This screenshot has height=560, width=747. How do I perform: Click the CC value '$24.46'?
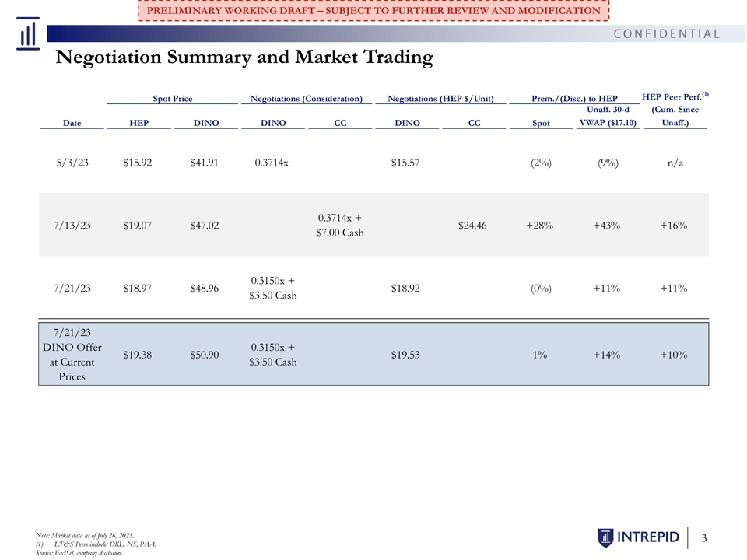coord(472,226)
